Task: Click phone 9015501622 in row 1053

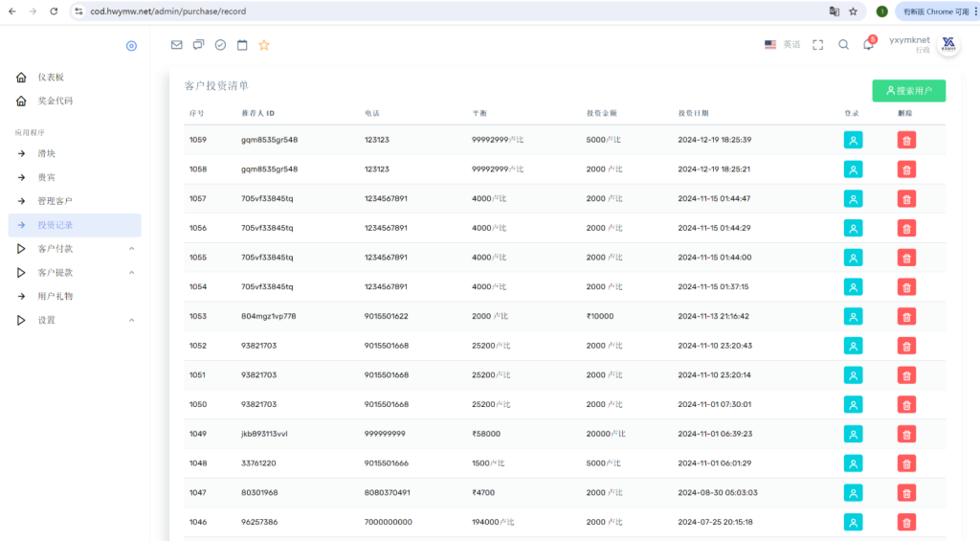Action: 387,316
